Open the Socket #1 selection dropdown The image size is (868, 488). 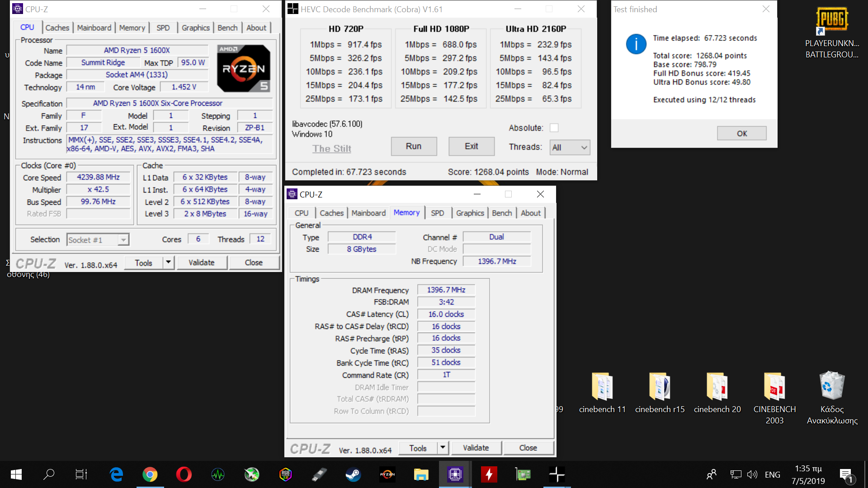(x=98, y=240)
